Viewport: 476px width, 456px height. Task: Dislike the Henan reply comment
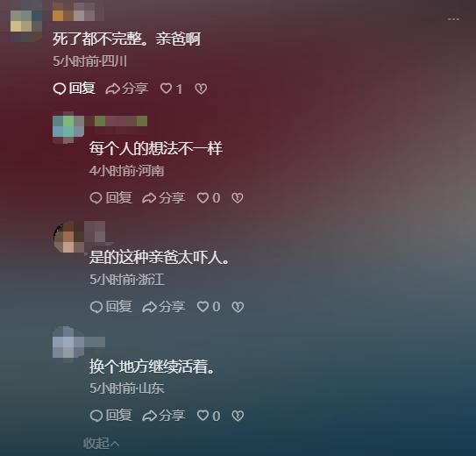(238, 198)
